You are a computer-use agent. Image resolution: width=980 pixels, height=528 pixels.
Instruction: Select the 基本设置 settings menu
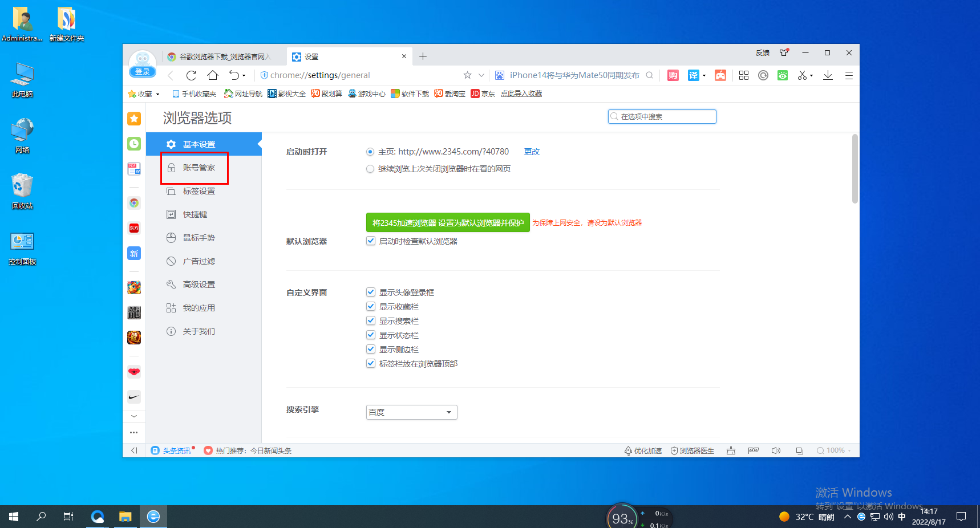204,144
